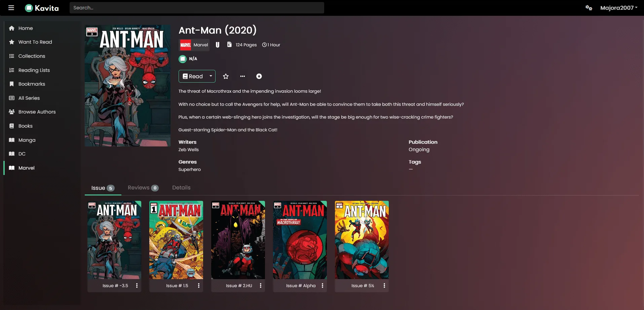Screen dimensions: 644x310
Task: Open All Series page
Action: click(29, 98)
